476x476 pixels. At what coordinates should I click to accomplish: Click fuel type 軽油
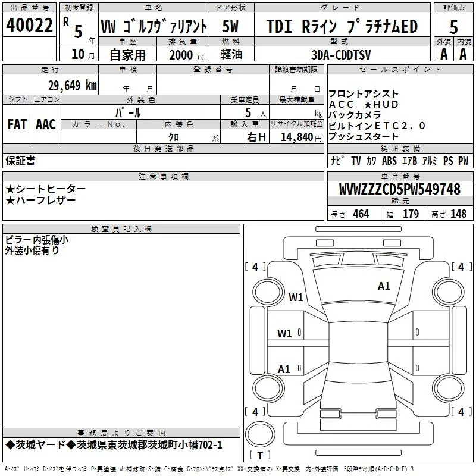tap(231, 54)
